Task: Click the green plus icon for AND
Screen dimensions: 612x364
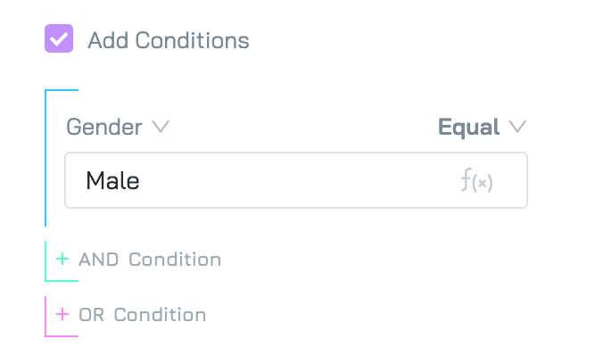Action: 62,259
